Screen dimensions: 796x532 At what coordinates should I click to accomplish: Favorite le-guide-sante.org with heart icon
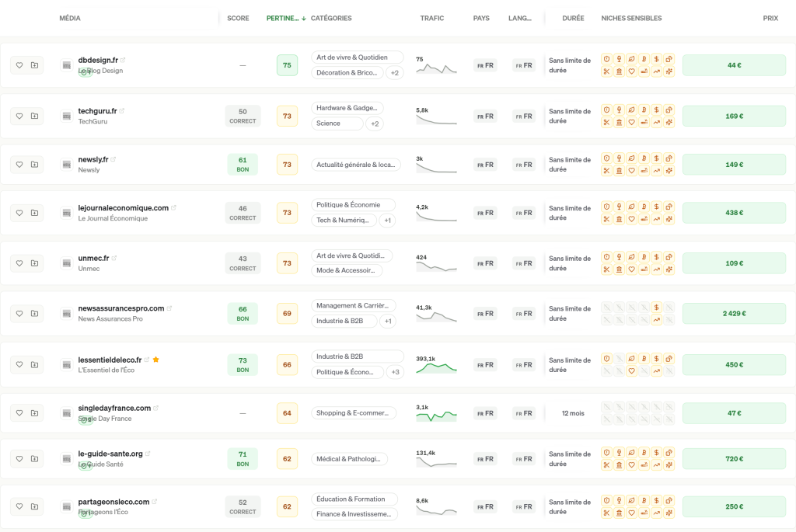pos(19,459)
